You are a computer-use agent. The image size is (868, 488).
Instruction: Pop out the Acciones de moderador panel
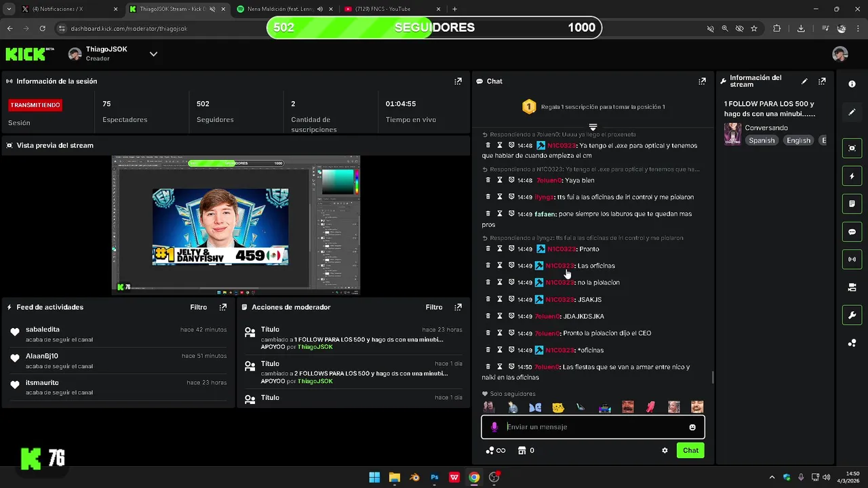point(458,307)
